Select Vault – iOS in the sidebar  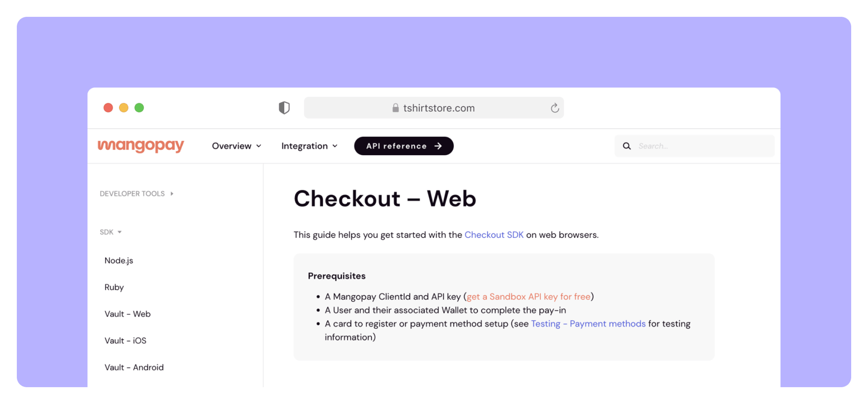tap(125, 340)
